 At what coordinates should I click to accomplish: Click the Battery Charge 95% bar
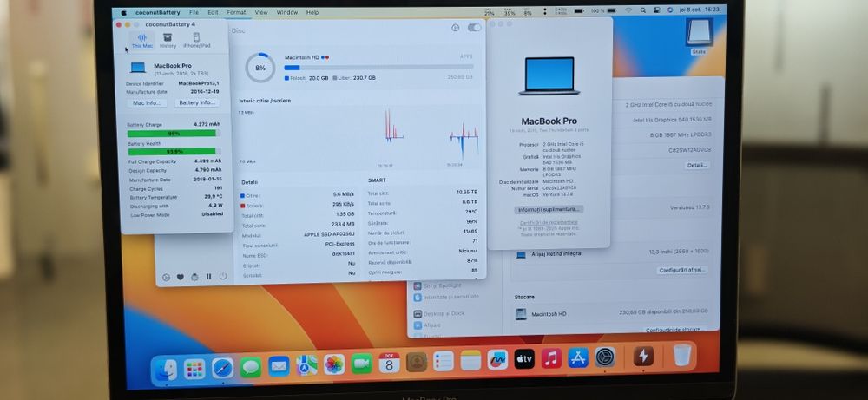pos(174,134)
